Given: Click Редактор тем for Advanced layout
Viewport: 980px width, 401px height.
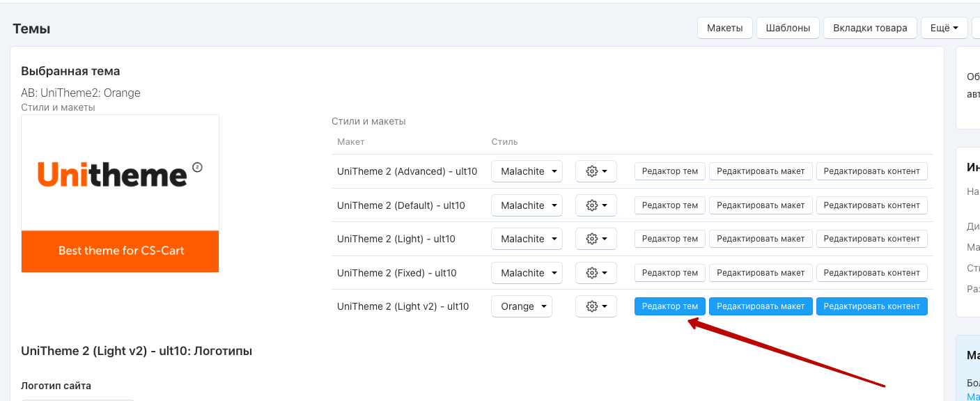Looking at the screenshot, I should 670,171.
